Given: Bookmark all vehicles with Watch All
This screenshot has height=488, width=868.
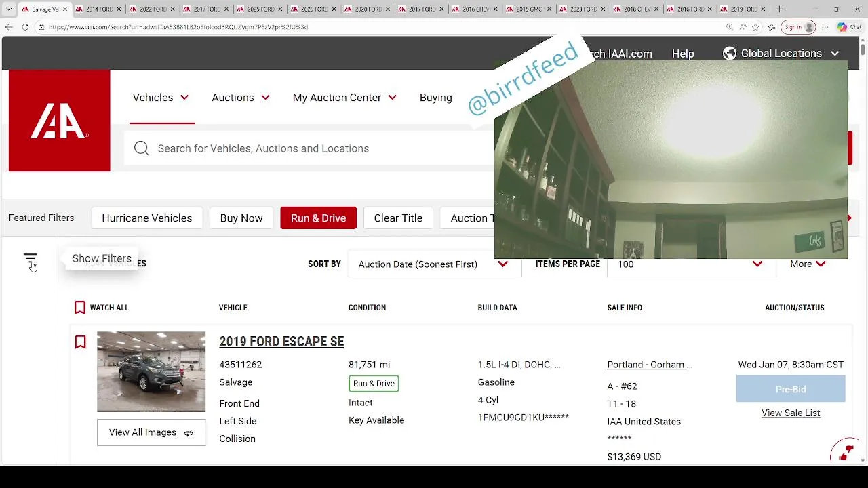Looking at the screenshot, I should click(x=101, y=308).
